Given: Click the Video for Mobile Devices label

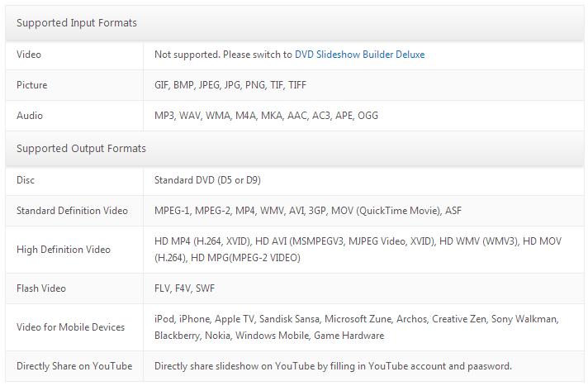Looking at the screenshot, I should click(70, 327).
